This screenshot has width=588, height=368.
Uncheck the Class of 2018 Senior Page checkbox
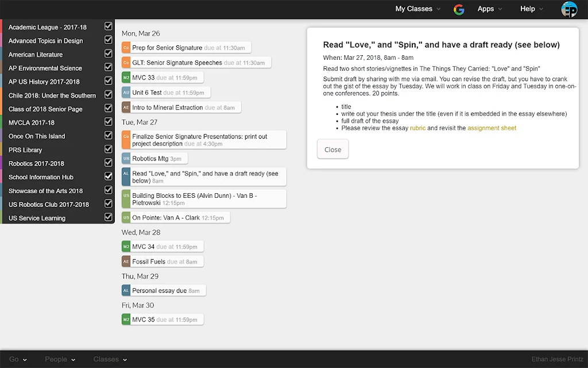tap(109, 108)
